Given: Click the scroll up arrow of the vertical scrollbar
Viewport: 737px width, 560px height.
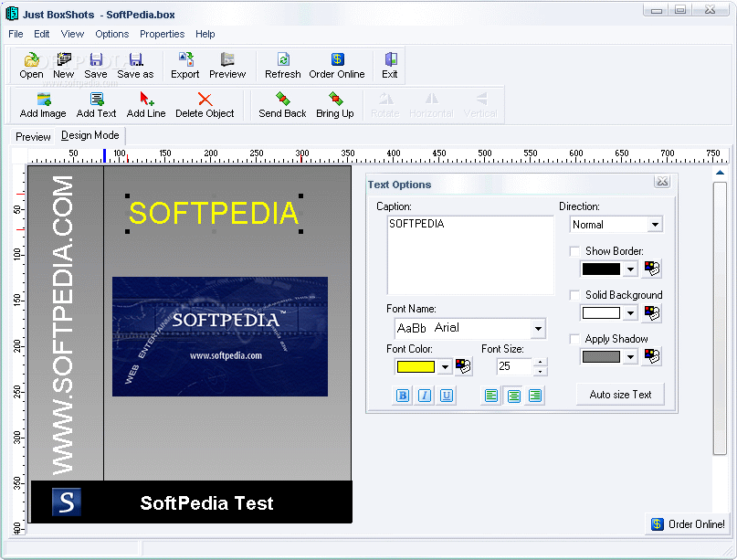Looking at the screenshot, I should click(720, 173).
